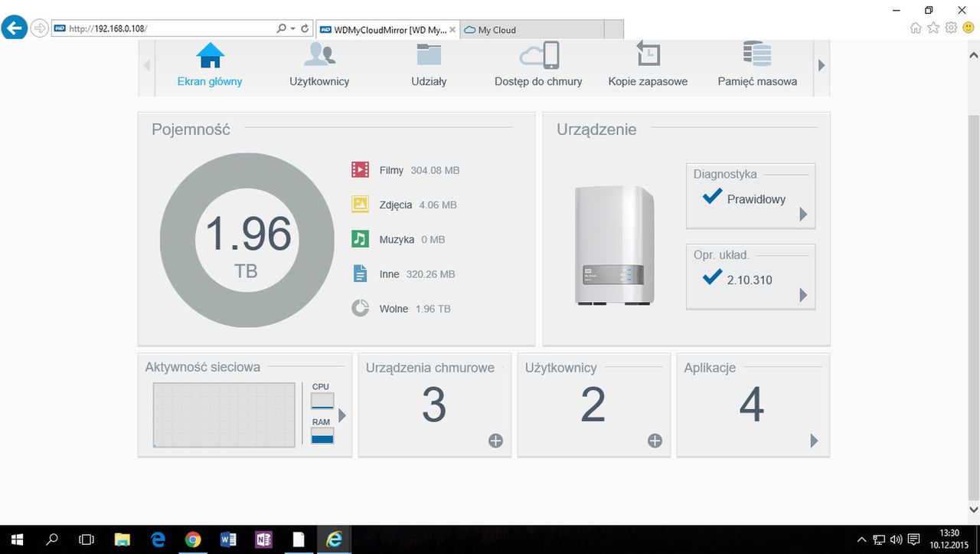
Task: Close the WDMyCloudMirror browser tab
Action: (452, 30)
